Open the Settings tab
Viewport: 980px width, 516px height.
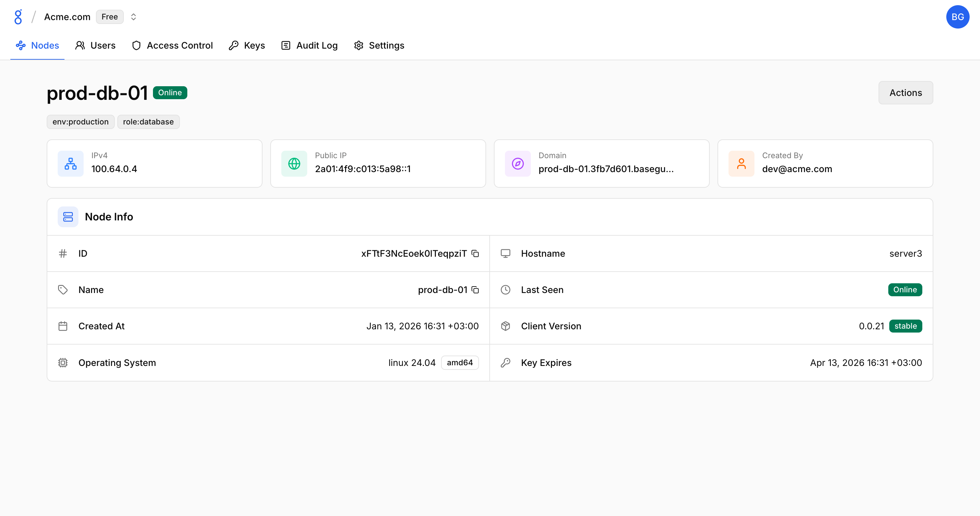(x=379, y=45)
